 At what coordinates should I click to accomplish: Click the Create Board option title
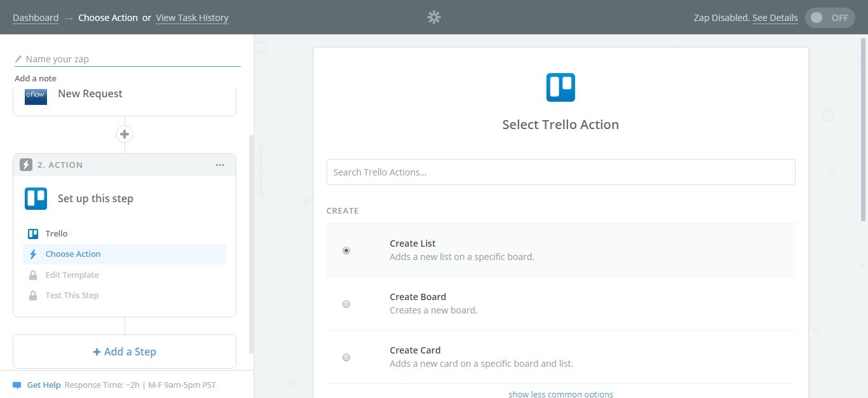[x=417, y=297]
